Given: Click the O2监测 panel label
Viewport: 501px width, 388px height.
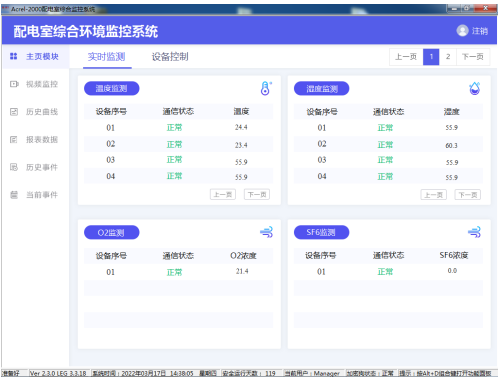Looking at the screenshot, I should click(111, 232).
